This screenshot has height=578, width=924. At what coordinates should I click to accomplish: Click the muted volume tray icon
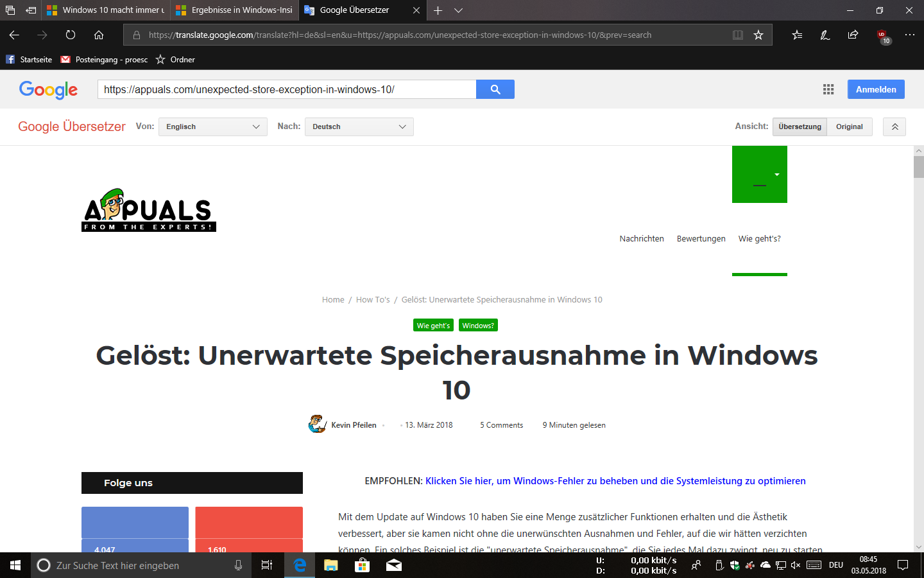click(796, 565)
